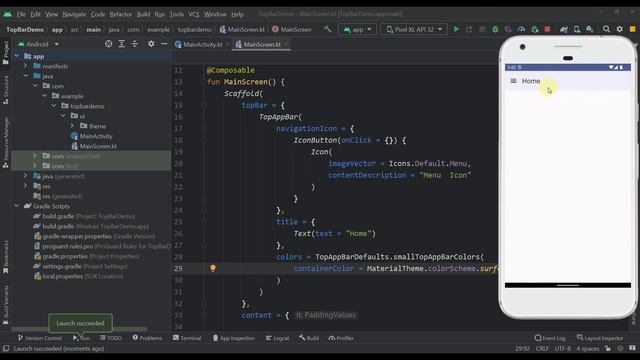Open the Refactor menu

tap(120, 14)
